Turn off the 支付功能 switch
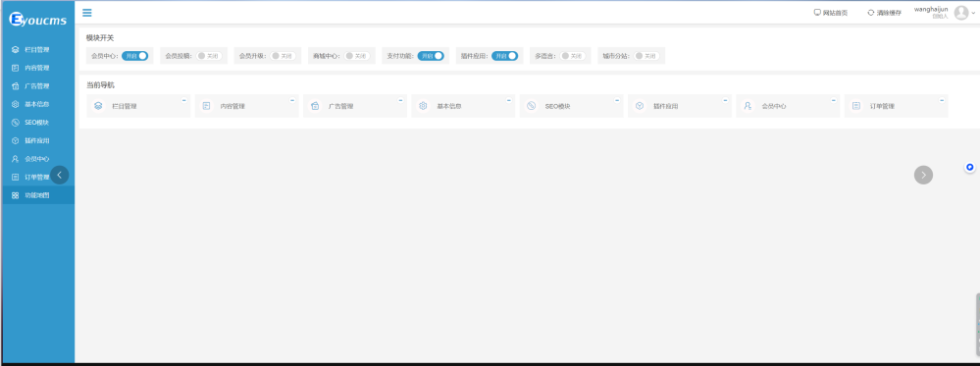Screen dimensions: 980x366 tap(431, 56)
